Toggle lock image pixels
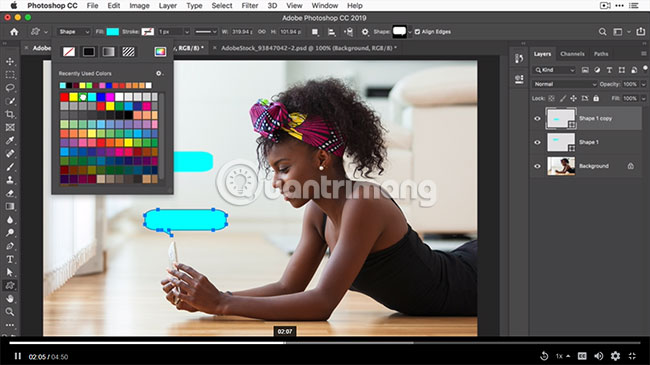 point(563,98)
